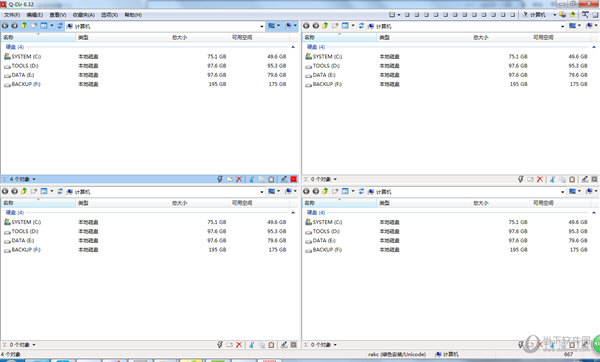Go up one level in top-left pane
600x362 pixels.
click(24, 26)
